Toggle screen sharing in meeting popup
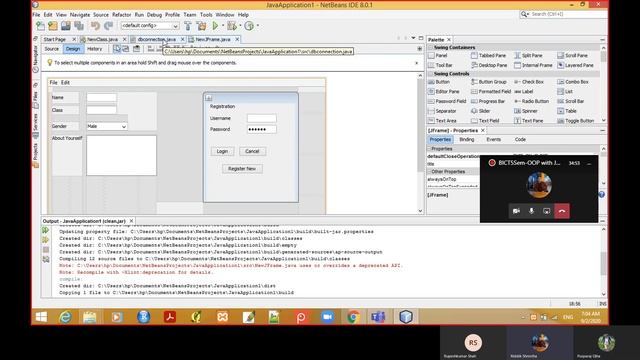Image resolution: width=640 pixels, height=360 pixels. 547,211
